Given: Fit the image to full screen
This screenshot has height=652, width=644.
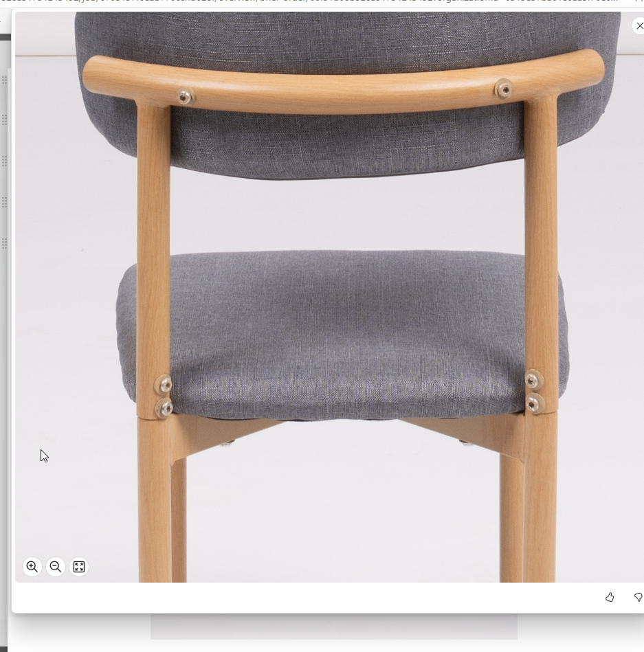Looking at the screenshot, I should coord(79,566).
